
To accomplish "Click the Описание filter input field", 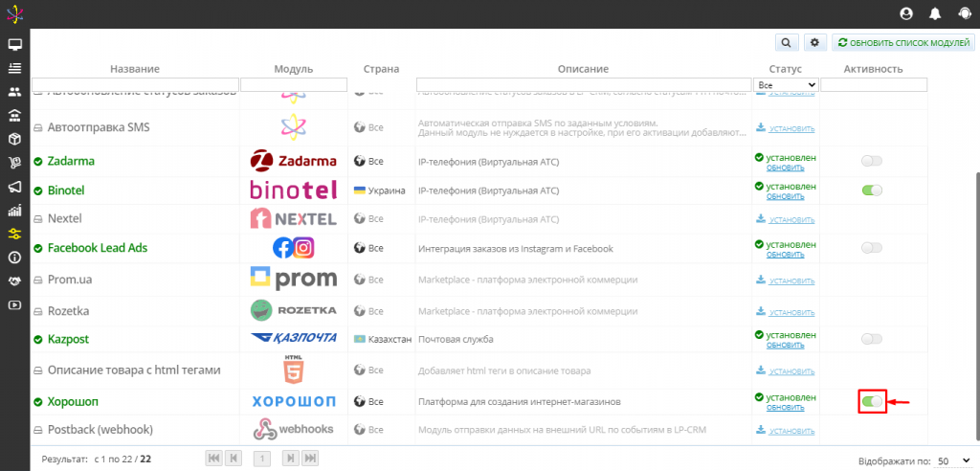I will (584, 84).
